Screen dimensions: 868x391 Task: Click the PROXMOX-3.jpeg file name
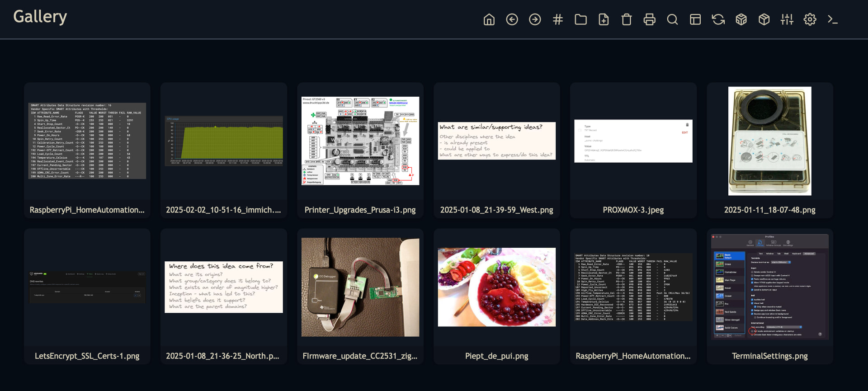(x=633, y=210)
